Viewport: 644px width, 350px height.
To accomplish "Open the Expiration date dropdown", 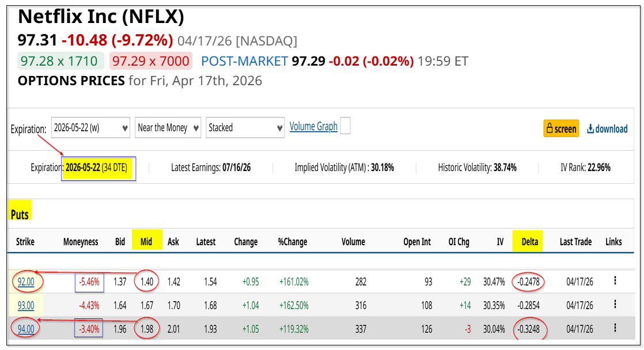I will (90, 128).
